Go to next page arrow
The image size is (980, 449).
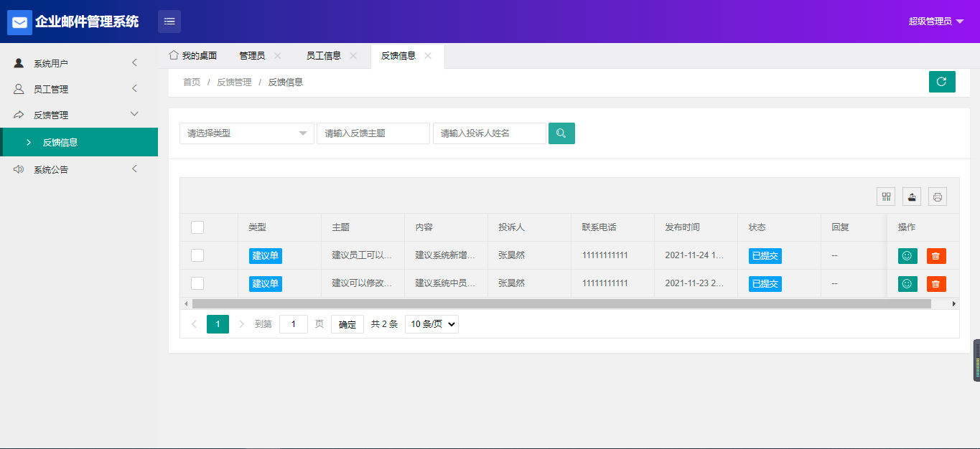[x=241, y=324]
